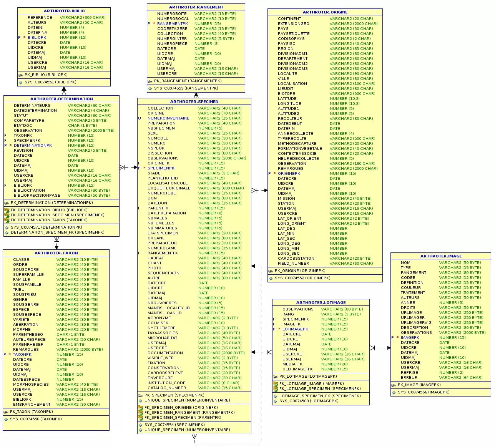
Task: Click the BIBLIOPRECISIONPAGE column in DETERMINATION
Action: pos(37,196)
